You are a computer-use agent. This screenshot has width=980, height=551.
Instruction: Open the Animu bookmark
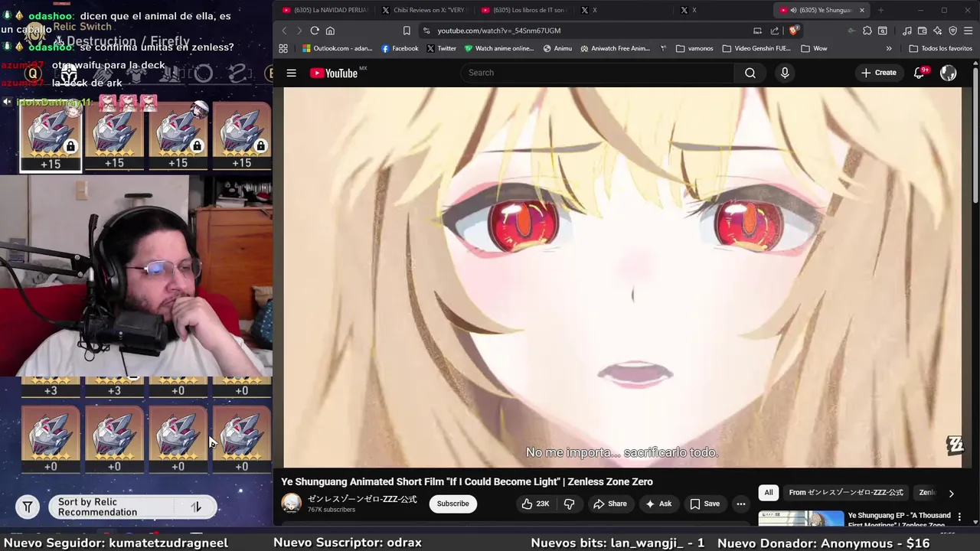(x=557, y=48)
